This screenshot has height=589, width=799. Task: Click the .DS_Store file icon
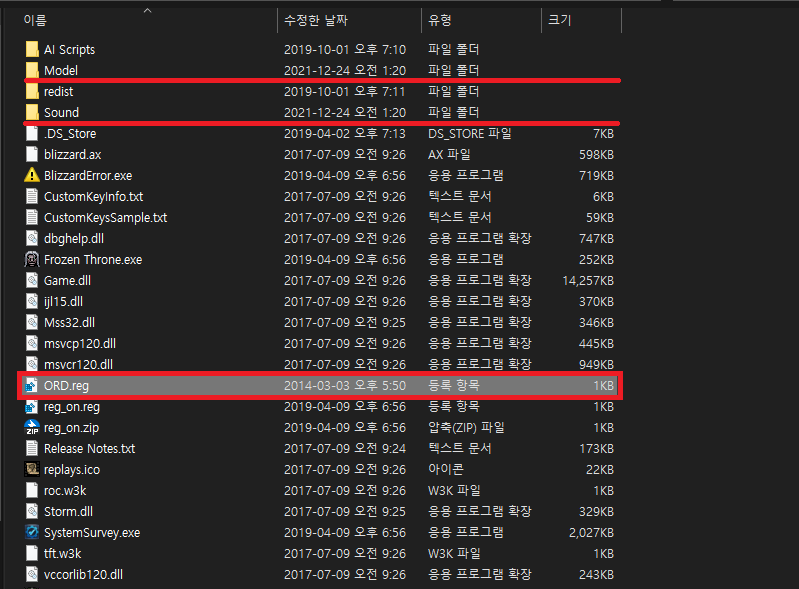click(x=32, y=133)
